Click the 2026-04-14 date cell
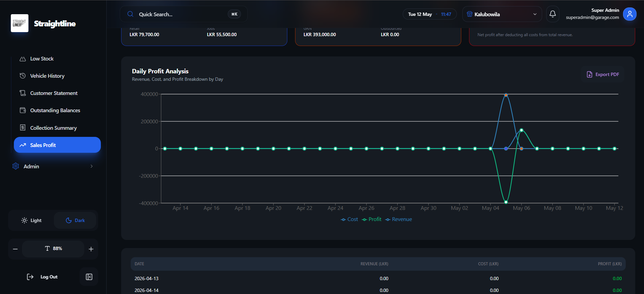This screenshot has width=644, height=294. pyautogui.click(x=147, y=290)
